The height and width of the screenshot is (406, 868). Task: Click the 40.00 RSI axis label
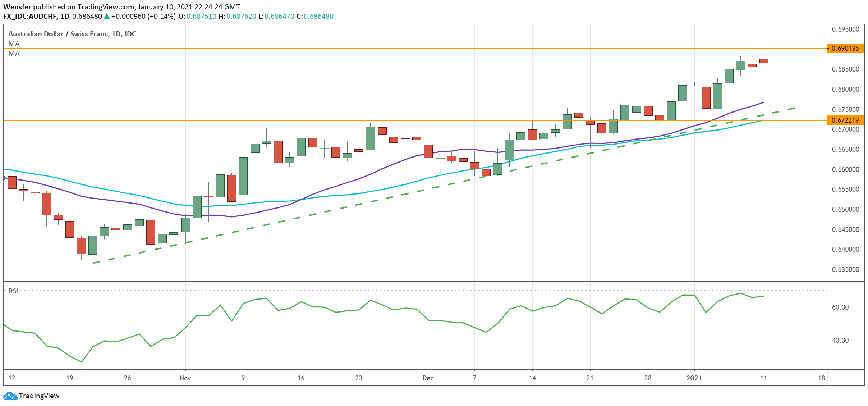840,340
